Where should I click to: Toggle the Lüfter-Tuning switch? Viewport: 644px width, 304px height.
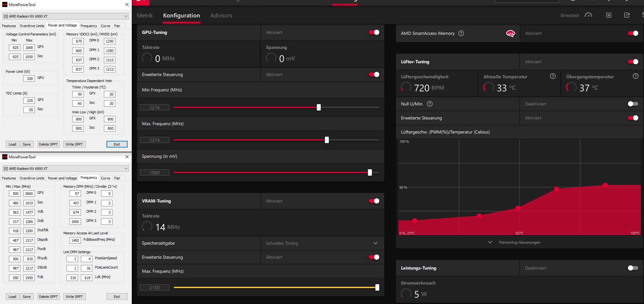pos(633,62)
